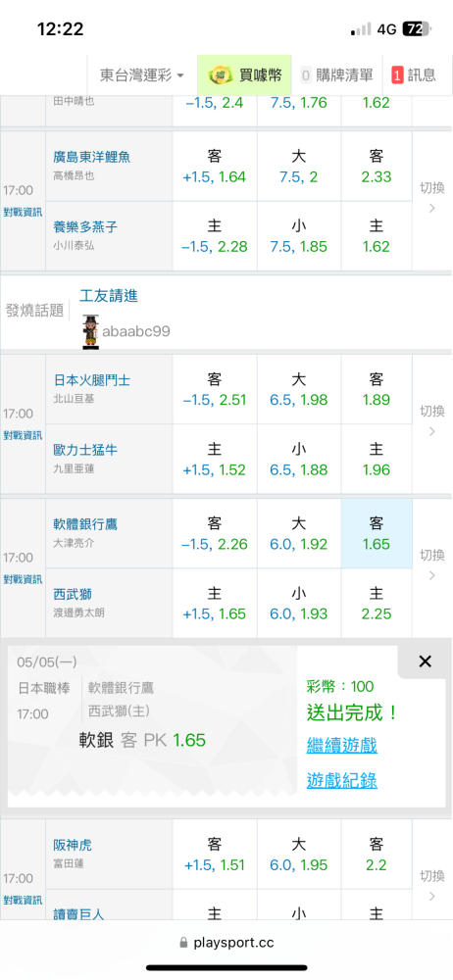Open abaabc99 user profile name

[136, 331]
